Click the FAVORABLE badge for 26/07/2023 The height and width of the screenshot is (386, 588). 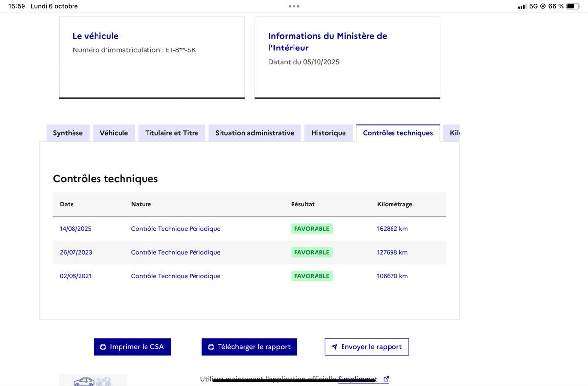click(x=312, y=252)
